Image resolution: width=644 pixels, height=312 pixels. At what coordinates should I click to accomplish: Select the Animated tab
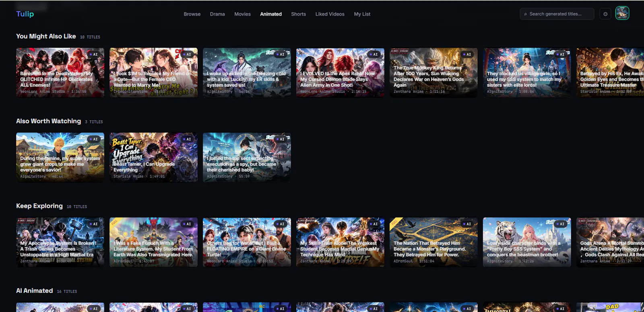[x=271, y=14]
